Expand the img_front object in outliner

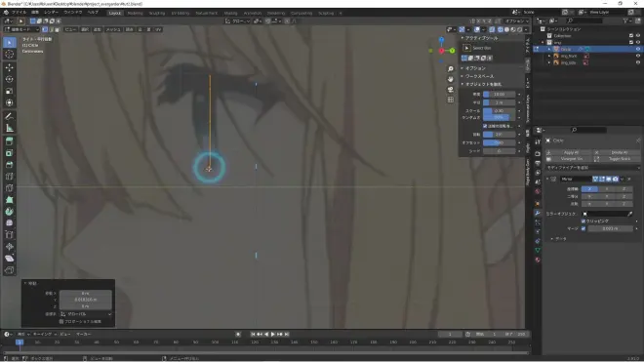click(549, 56)
